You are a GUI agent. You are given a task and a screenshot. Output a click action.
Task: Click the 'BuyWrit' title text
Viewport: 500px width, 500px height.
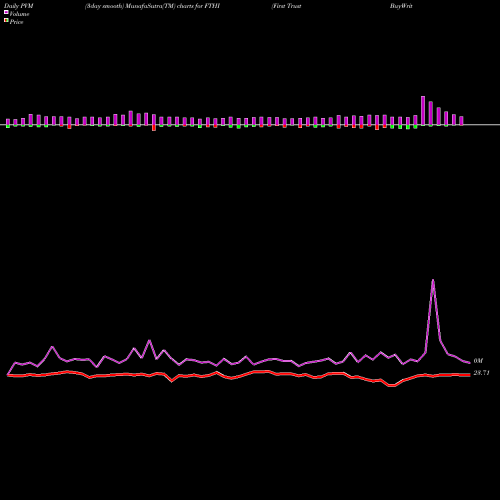pyautogui.click(x=401, y=6)
